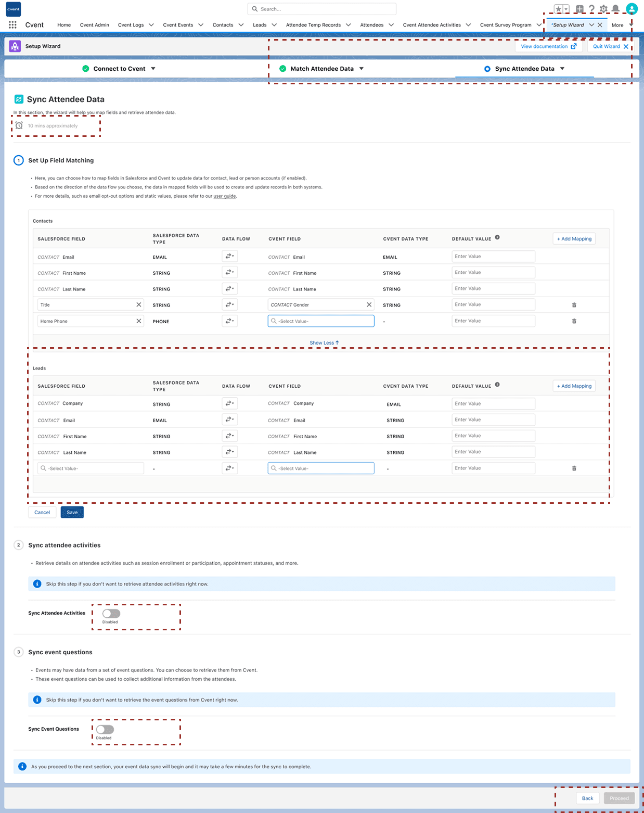Enable Sync Attendee Activities toggle
Screen dimensions: 644x813
[111, 614]
